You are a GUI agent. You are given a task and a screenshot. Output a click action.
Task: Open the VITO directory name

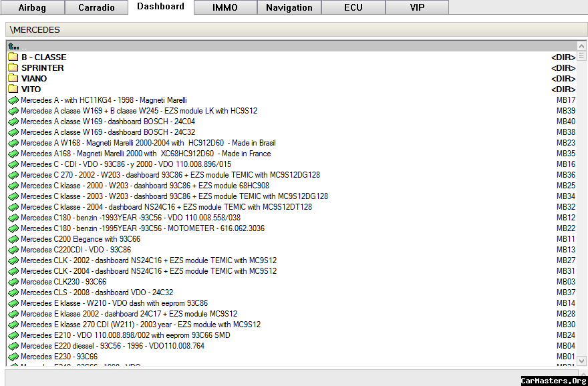[x=31, y=89]
